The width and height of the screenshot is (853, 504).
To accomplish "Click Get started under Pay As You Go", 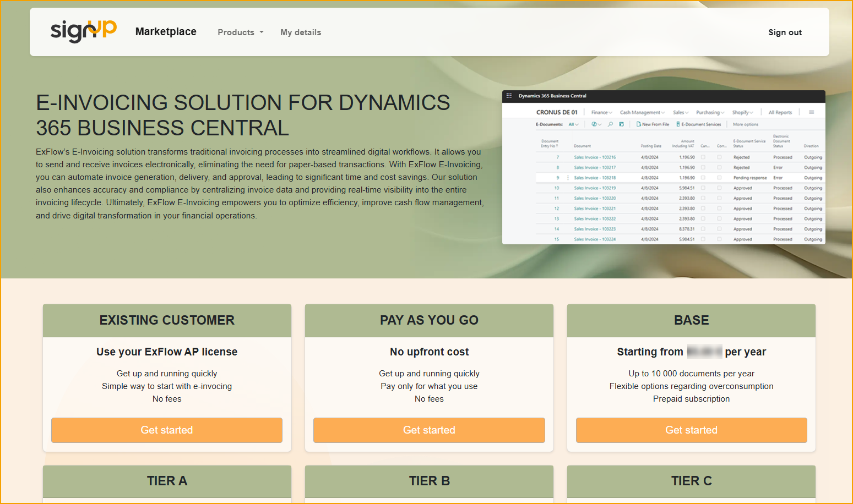I will (429, 430).
